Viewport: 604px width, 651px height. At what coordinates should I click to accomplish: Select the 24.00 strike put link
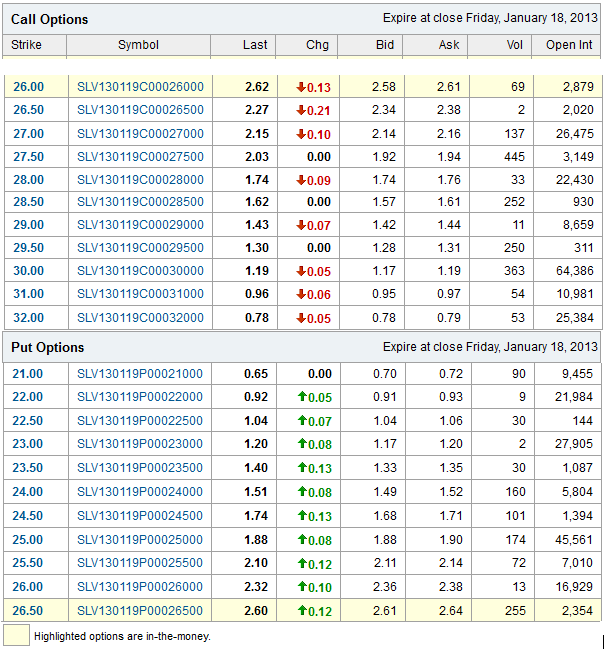[x=28, y=492]
